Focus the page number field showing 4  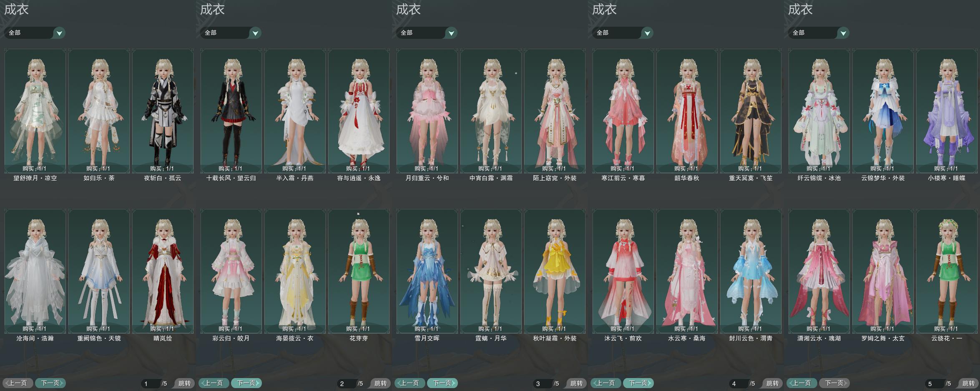tap(739, 383)
